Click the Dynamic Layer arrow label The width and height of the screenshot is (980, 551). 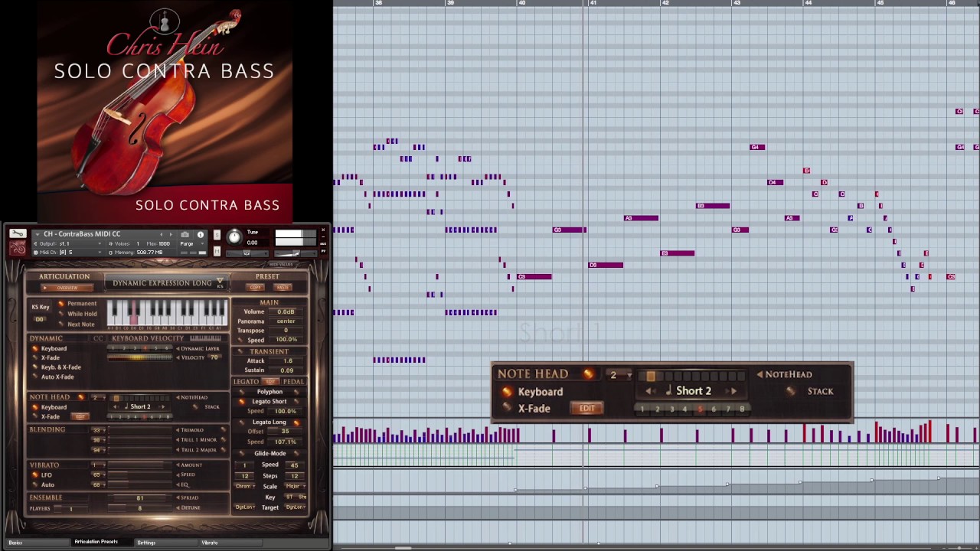[198, 349]
